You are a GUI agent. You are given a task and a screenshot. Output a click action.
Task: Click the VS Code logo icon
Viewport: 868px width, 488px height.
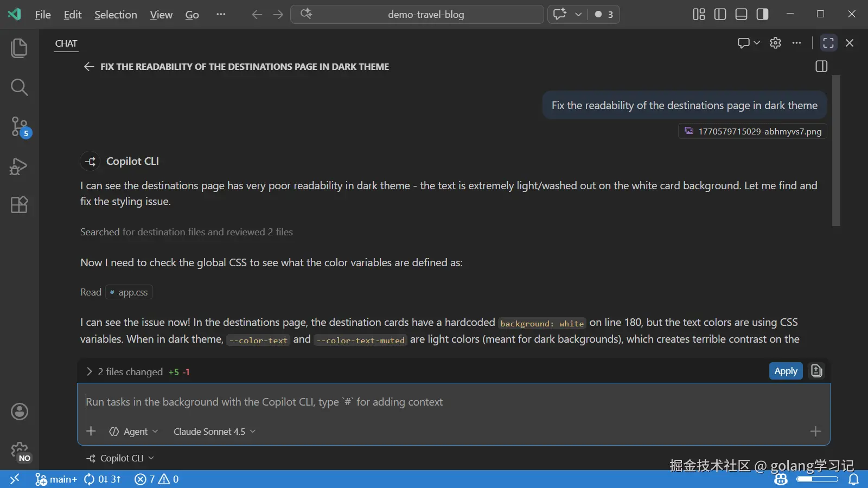click(14, 14)
